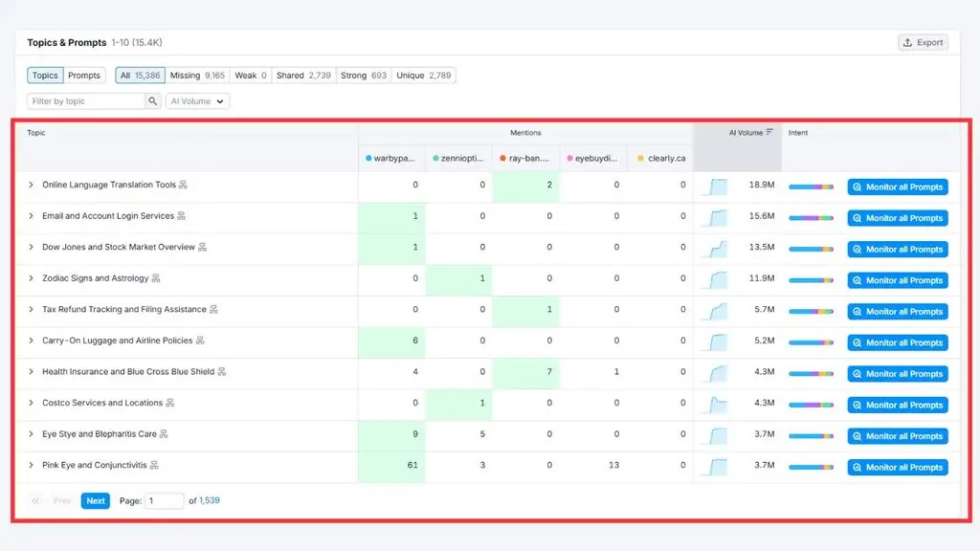Open the AI Volume filter dropdown
This screenshot has width=980, height=551.
coord(197,101)
